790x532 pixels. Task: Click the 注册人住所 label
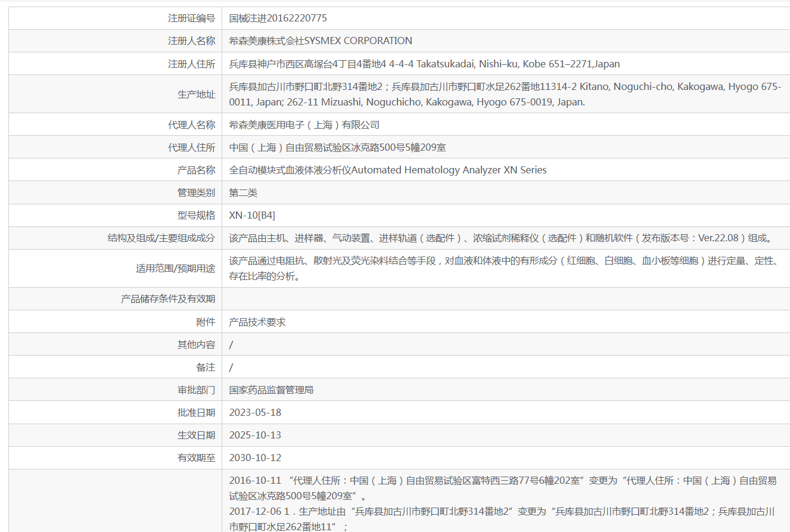(191, 64)
